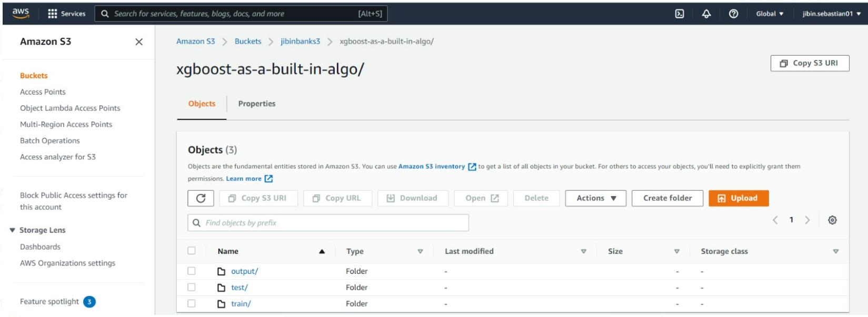Check the select-all objects checkbox
868x317 pixels.
coord(193,251)
